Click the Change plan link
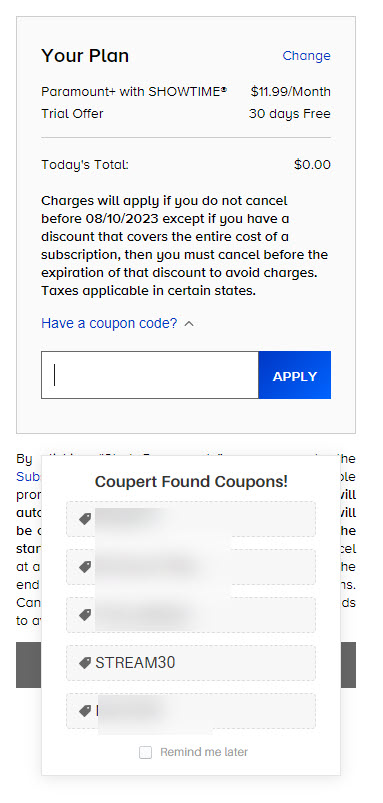The width and height of the screenshot is (383, 803). [x=306, y=55]
